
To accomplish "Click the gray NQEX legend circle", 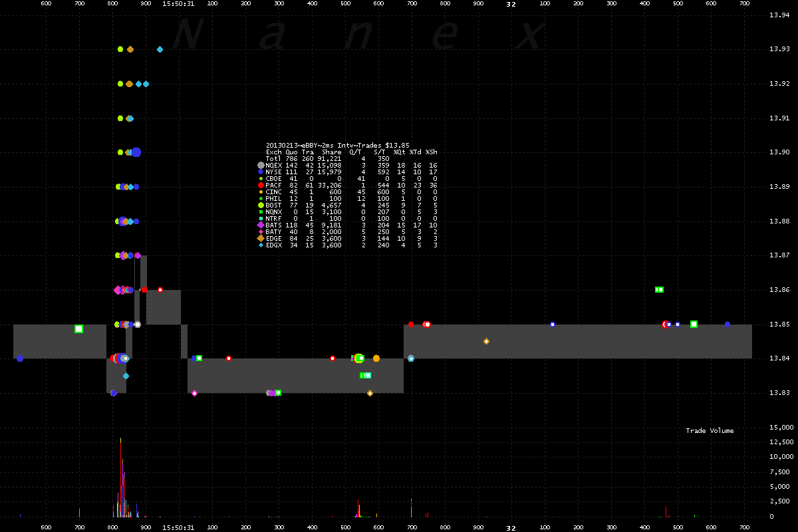I will [x=261, y=165].
